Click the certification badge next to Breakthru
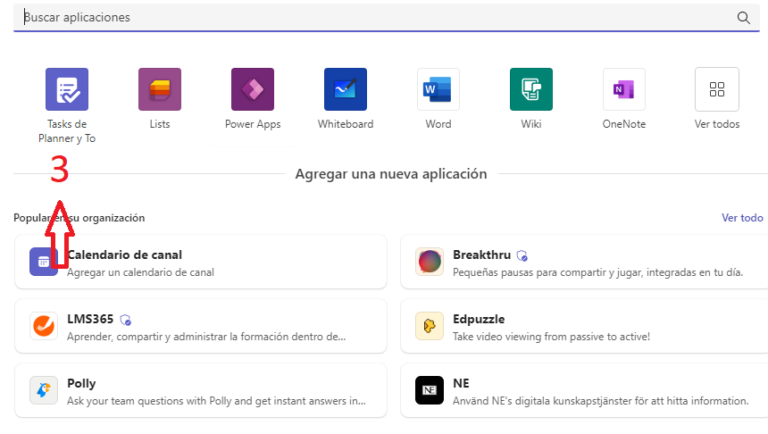 522,256
